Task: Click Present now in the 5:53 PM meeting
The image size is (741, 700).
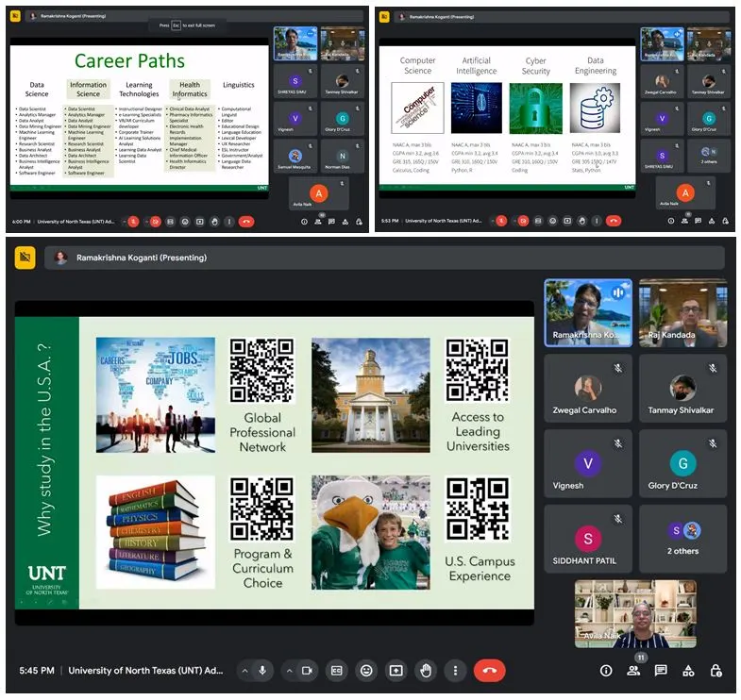Action: coord(567,221)
